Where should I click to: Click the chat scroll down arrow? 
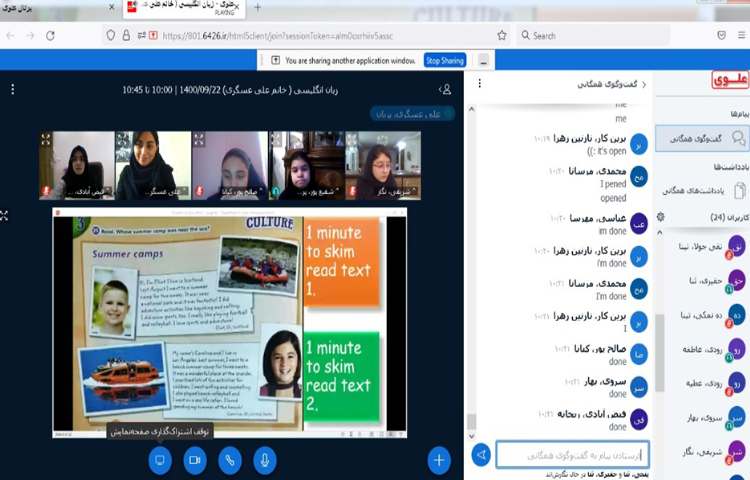pos(471,436)
